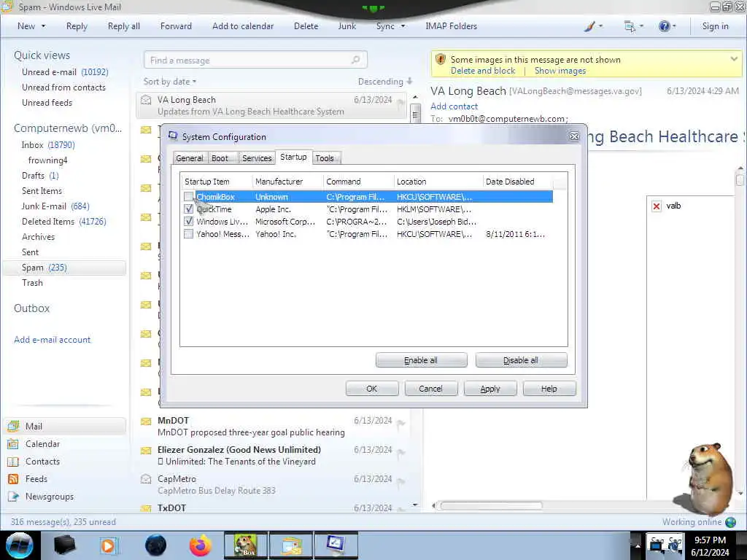
Task: Click the Eliezer Gonzalez message envelope icon
Action: coord(146,450)
